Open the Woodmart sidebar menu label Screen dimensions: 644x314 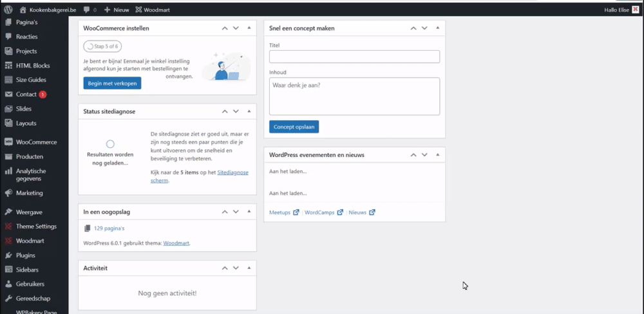30,241
